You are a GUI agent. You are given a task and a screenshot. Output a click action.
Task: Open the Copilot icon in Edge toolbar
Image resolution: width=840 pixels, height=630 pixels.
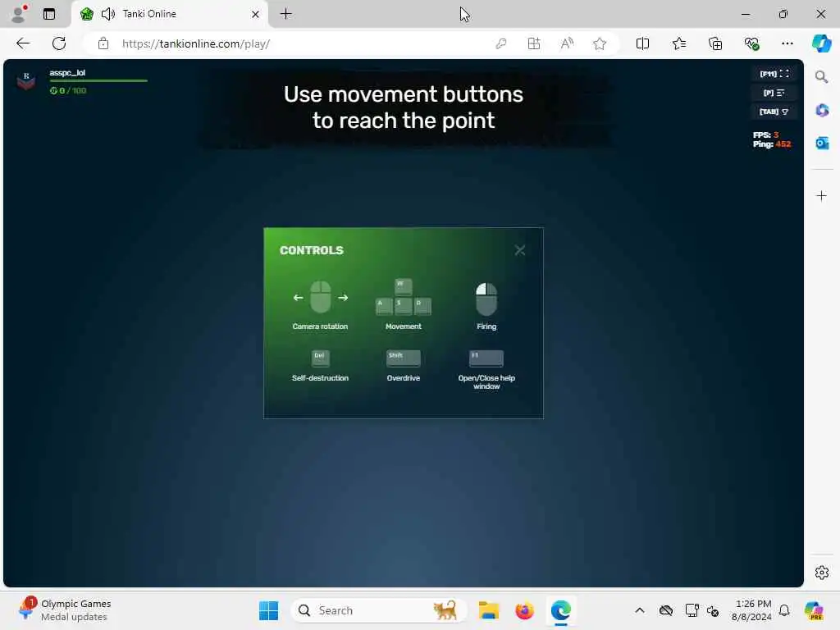821,43
